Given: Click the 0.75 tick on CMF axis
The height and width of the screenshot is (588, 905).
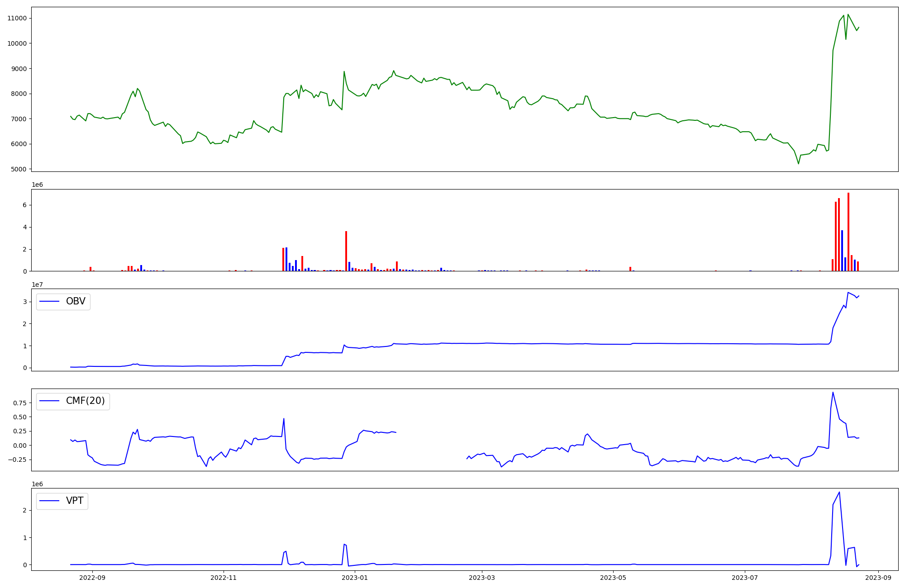Looking at the screenshot, I should pos(19,403).
